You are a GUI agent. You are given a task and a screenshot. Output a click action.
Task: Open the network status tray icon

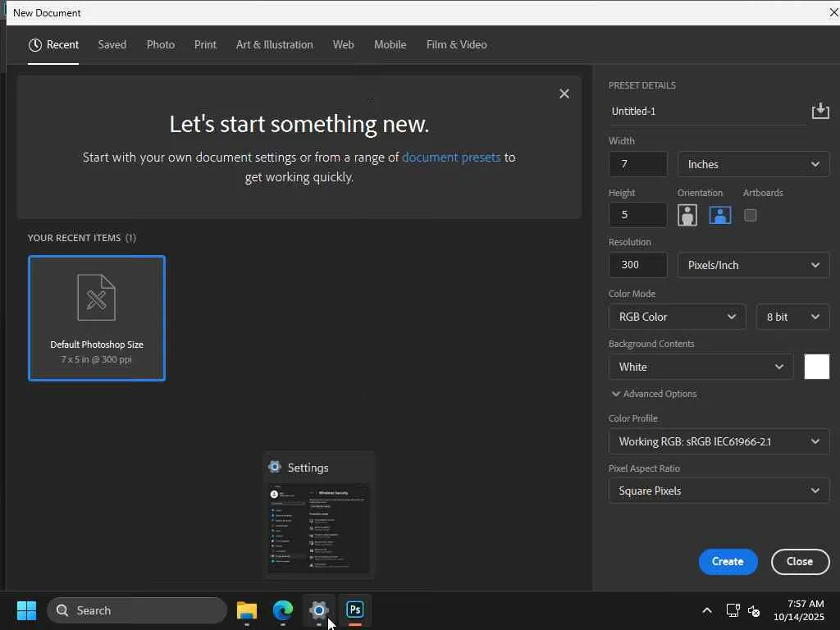[733, 610]
